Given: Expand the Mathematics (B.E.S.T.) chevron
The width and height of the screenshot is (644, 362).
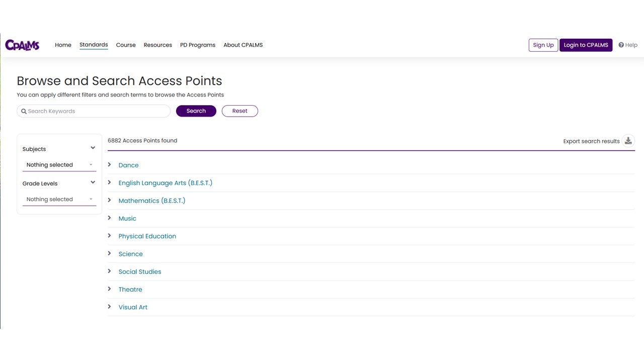Looking at the screenshot, I should (109, 200).
